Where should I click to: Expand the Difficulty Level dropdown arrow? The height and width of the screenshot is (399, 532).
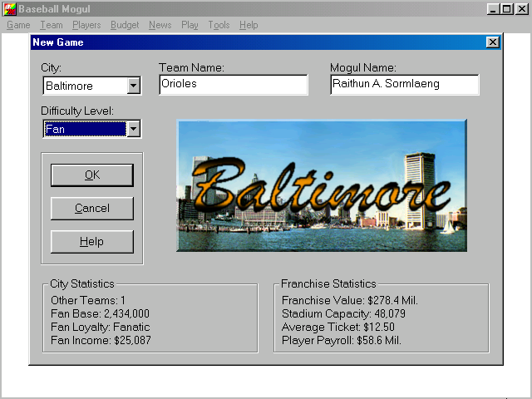coord(134,129)
